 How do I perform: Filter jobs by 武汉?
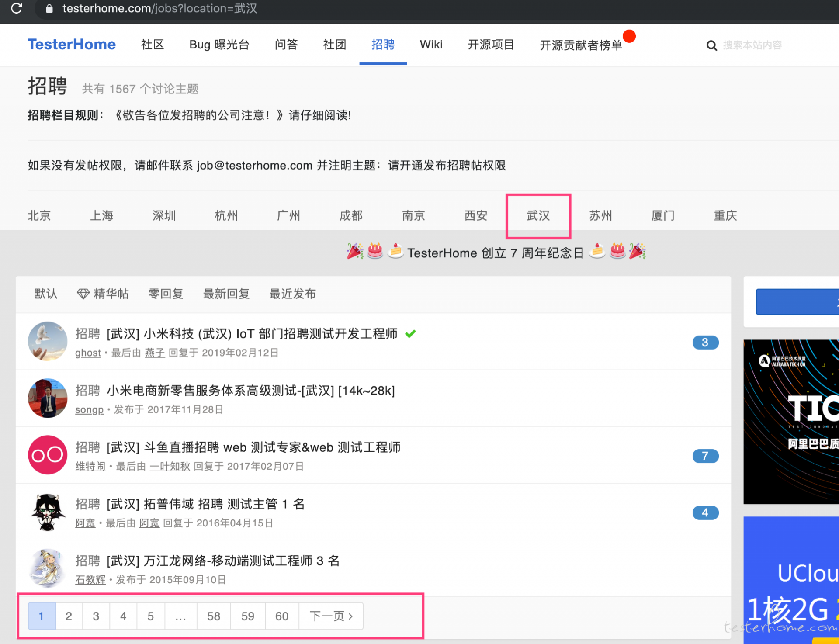pos(538,216)
